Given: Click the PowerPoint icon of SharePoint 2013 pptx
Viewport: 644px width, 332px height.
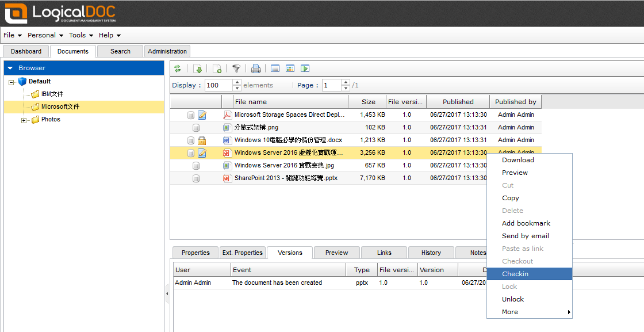Looking at the screenshot, I should coord(227,178).
